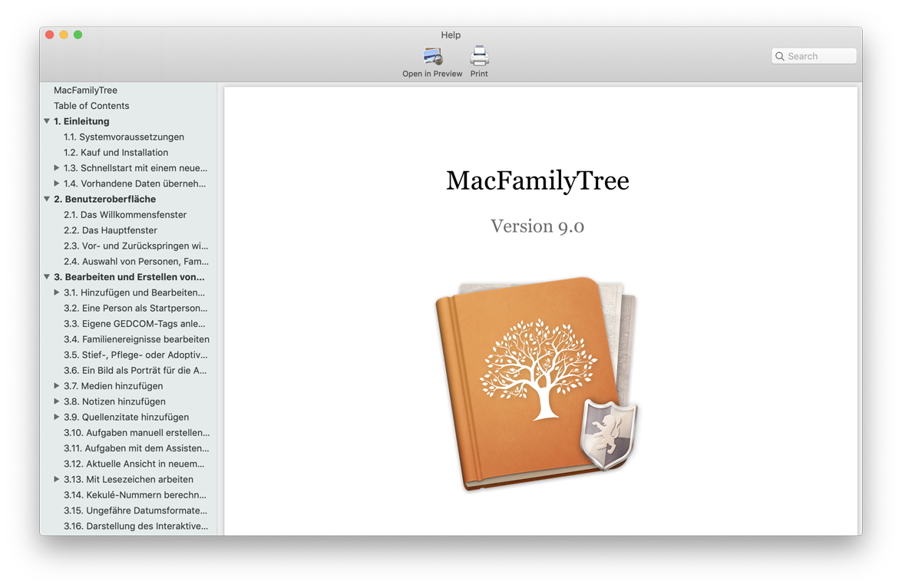Open 1.1. Systemvoraussetzungen
The image size is (902, 588).
124,137
